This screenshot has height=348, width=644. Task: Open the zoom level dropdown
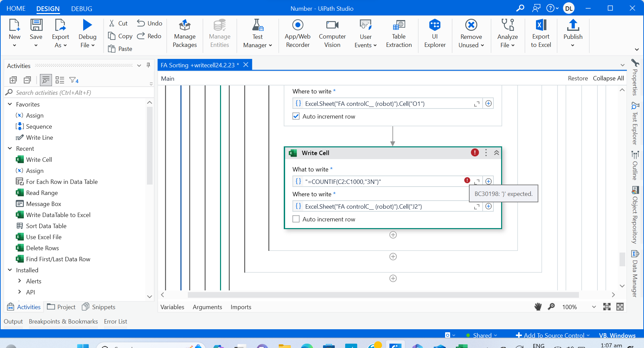594,307
